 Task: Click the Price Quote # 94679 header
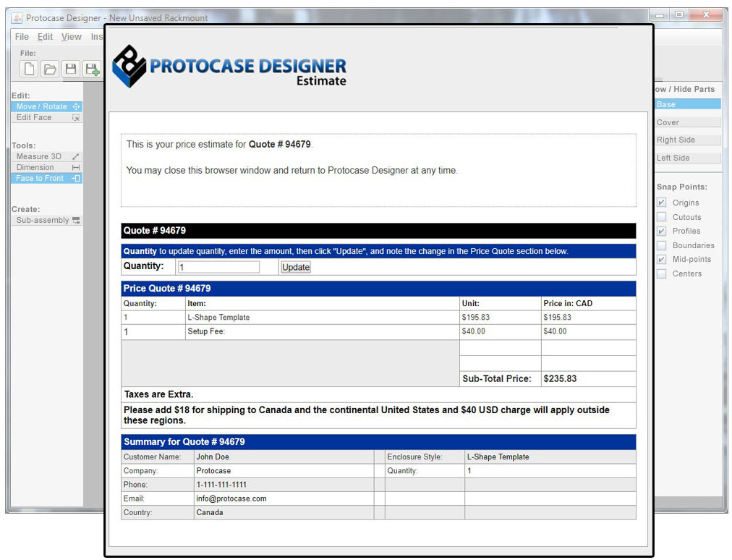378,289
